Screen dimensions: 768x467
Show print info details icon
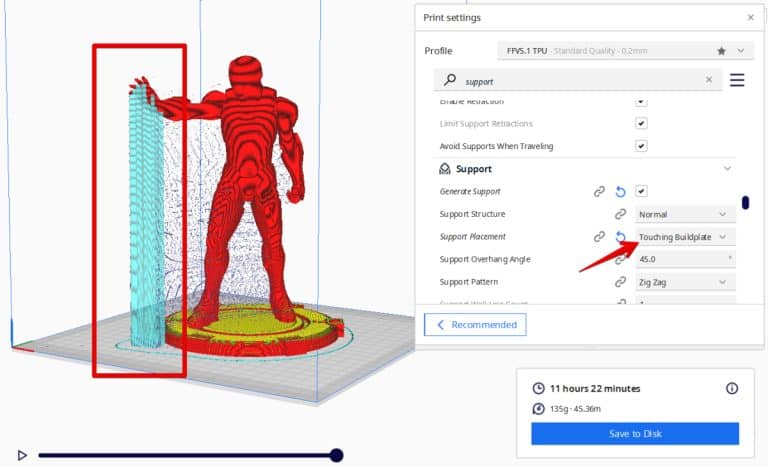coord(732,389)
